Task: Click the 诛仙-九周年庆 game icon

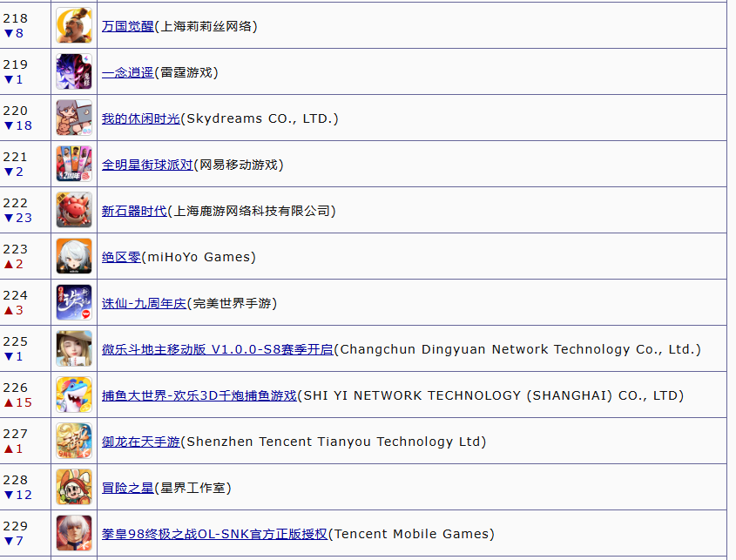Action: coord(74,302)
